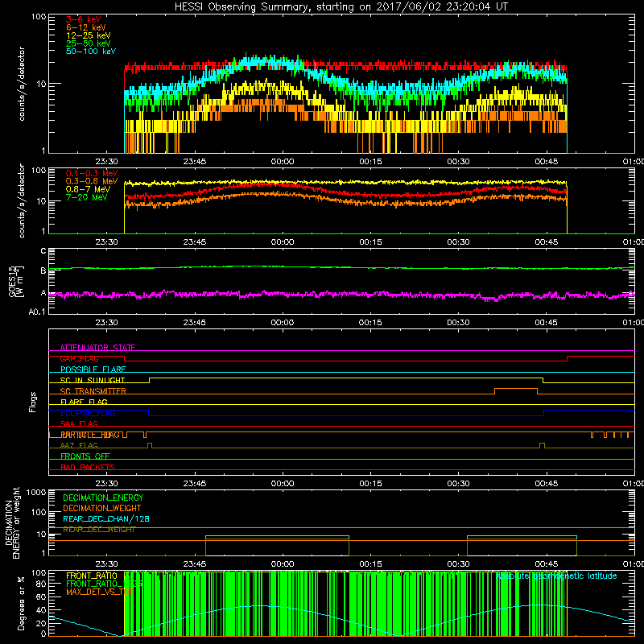Click the GOES15 axis label
Viewport: 644px width, 644px height.
pyautogui.click(x=13, y=281)
